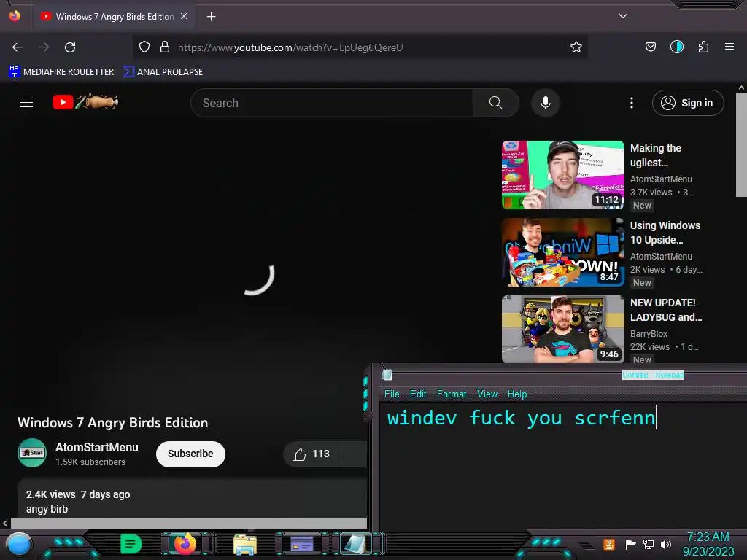Open the MEDIAFIRE ROULETTER bookmark

coord(61,72)
